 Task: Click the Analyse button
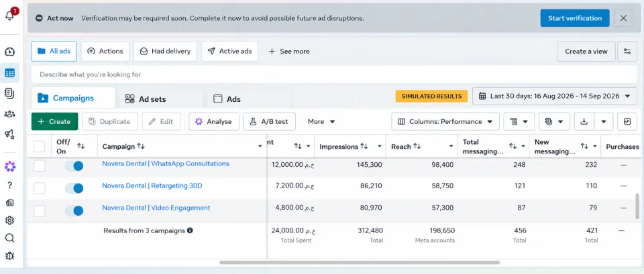tap(214, 121)
